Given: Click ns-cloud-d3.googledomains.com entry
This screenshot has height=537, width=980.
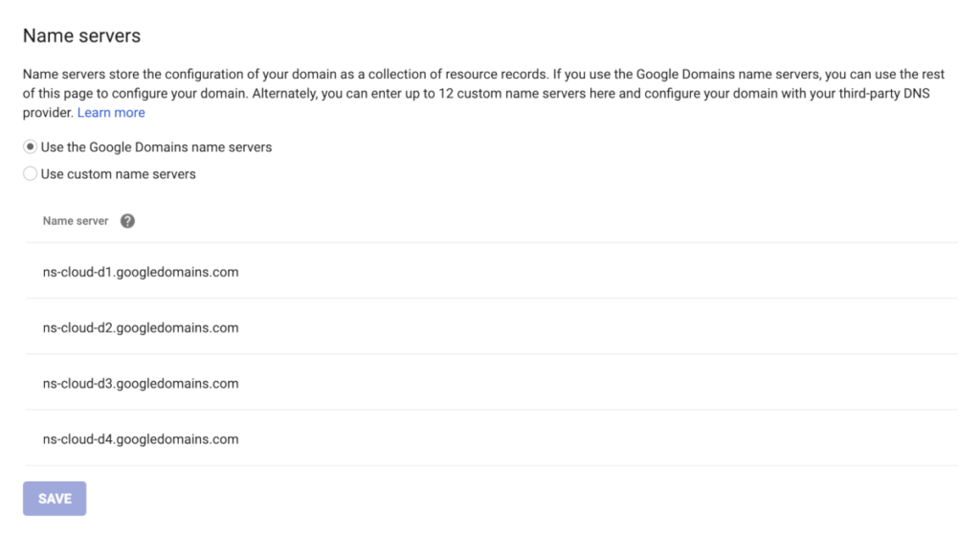Looking at the screenshot, I should 141,383.
